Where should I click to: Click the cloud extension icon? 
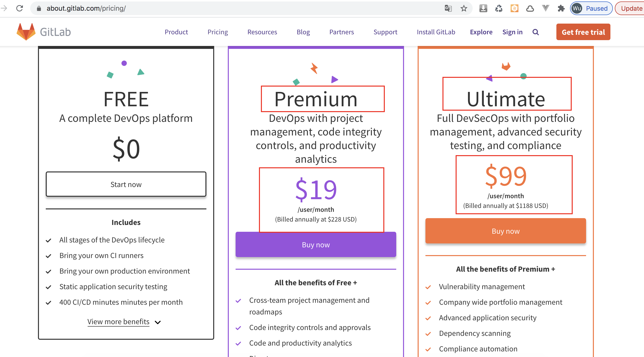530,8
